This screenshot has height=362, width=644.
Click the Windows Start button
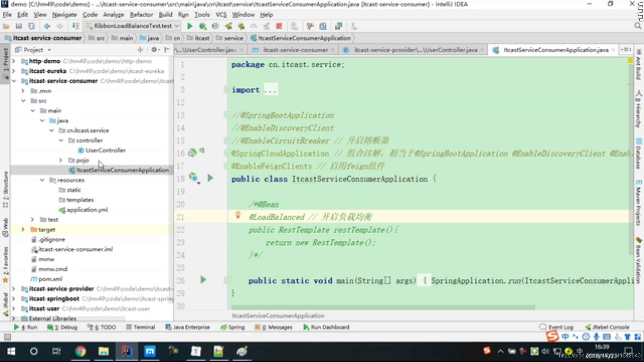pyautogui.click(x=11, y=351)
